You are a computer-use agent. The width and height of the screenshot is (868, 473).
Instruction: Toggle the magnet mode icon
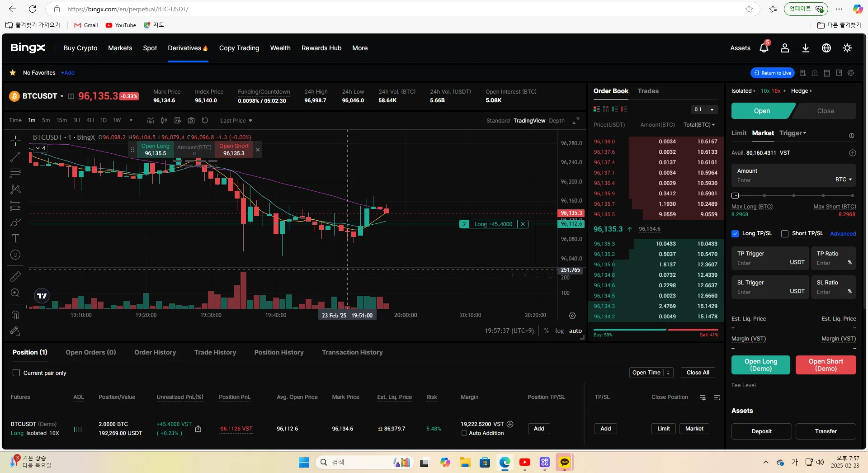click(x=15, y=315)
